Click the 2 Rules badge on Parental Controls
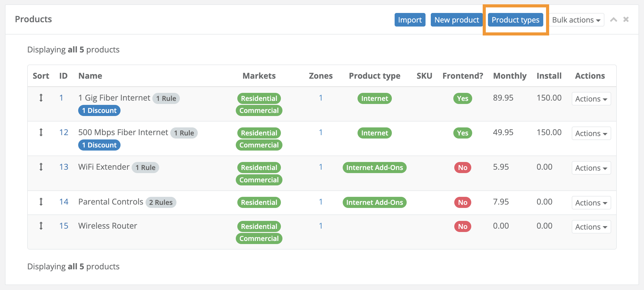644x290 pixels. pyautogui.click(x=161, y=203)
